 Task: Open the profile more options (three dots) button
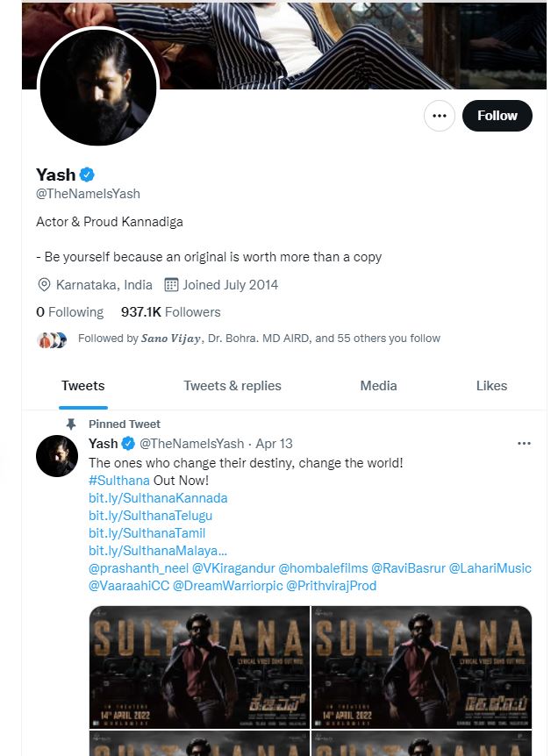[440, 116]
